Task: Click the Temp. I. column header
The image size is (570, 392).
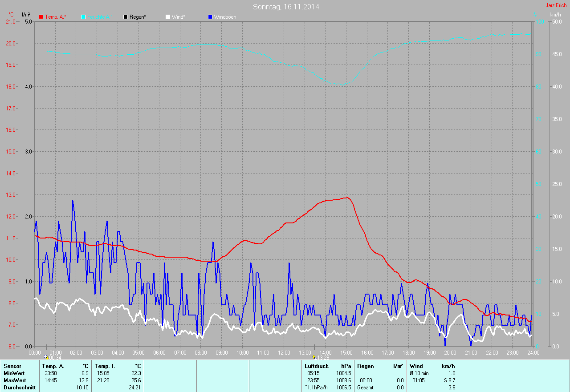Action: coord(105,366)
